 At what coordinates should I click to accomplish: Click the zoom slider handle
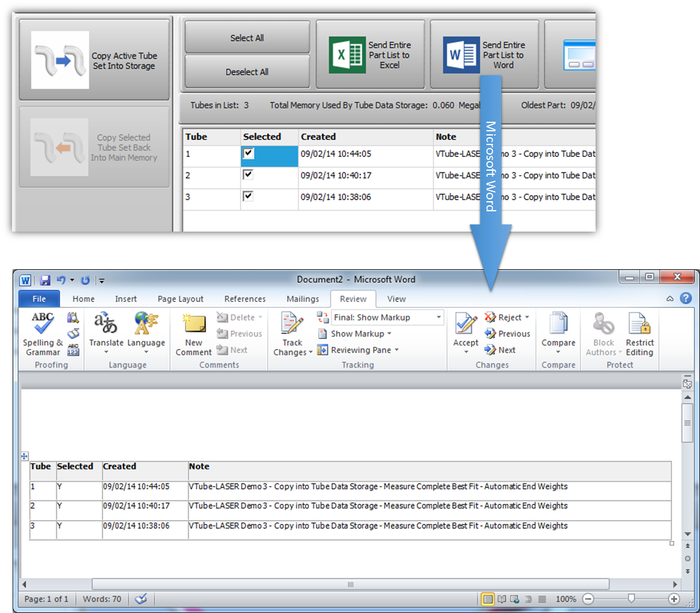click(x=631, y=599)
